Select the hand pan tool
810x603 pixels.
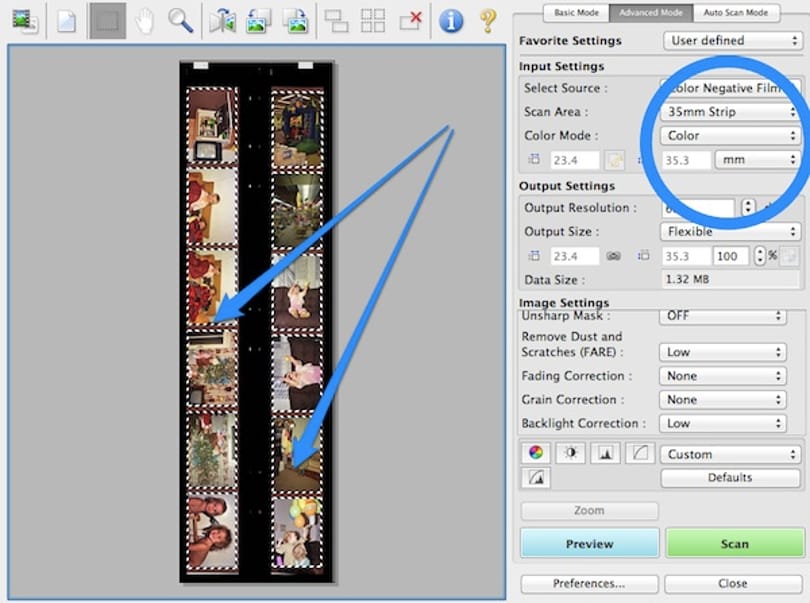pyautogui.click(x=145, y=22)
